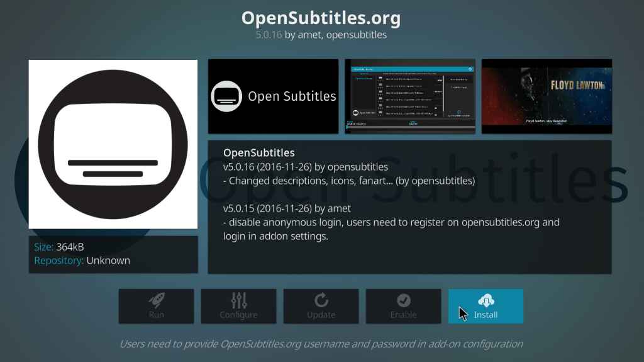Click the Run button
The height and width of the screenshot is (362, 644).
point(156,306)
